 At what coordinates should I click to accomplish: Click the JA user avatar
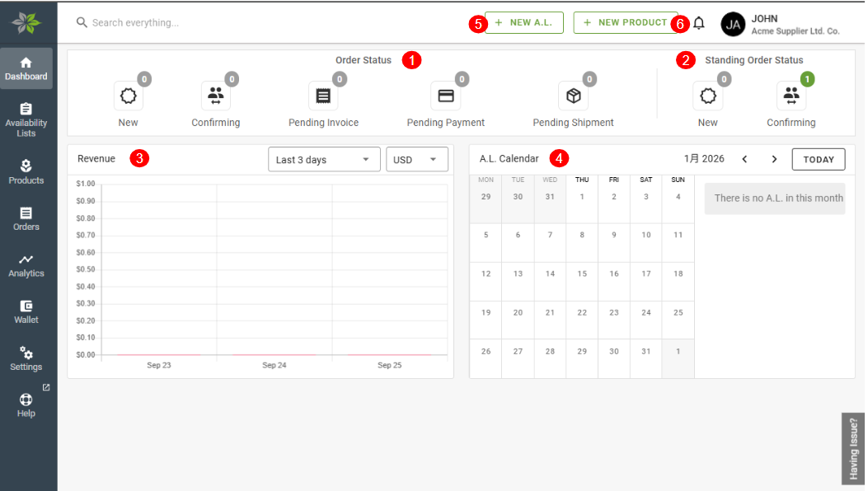[733, 24]
